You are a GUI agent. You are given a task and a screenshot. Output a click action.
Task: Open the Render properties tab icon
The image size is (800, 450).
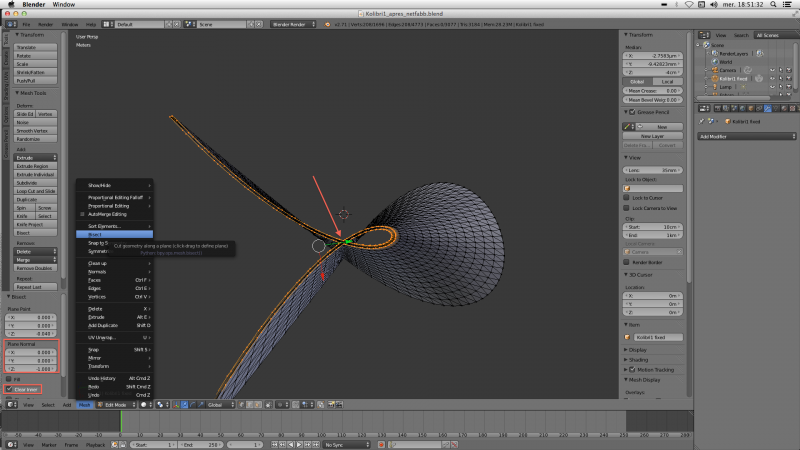[718, 108]
